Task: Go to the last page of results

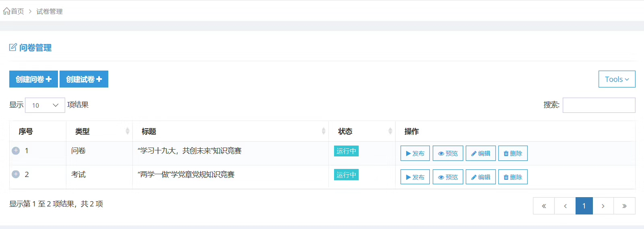Action: pyautogui.click(x=624, y=206)
